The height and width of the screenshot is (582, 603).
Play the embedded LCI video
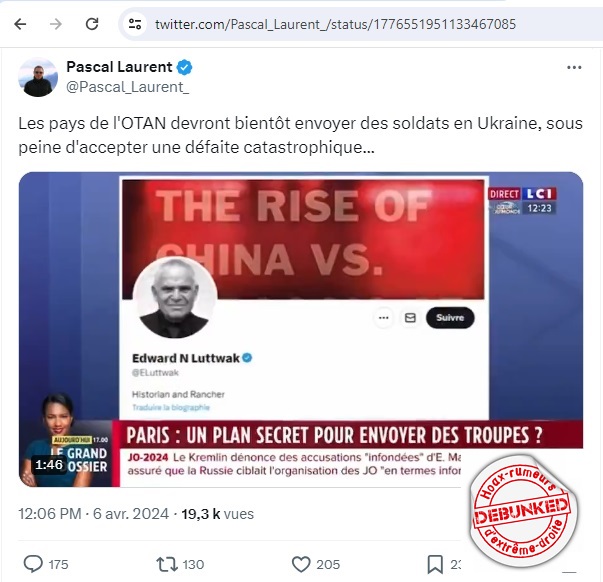[301, 329]
